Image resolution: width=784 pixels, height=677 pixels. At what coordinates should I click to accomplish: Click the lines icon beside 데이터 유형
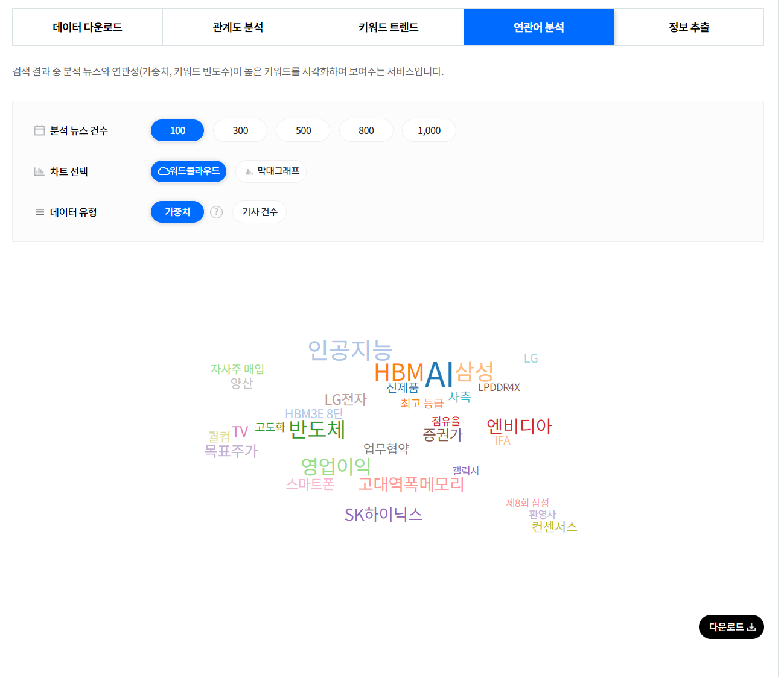[39, 212]
